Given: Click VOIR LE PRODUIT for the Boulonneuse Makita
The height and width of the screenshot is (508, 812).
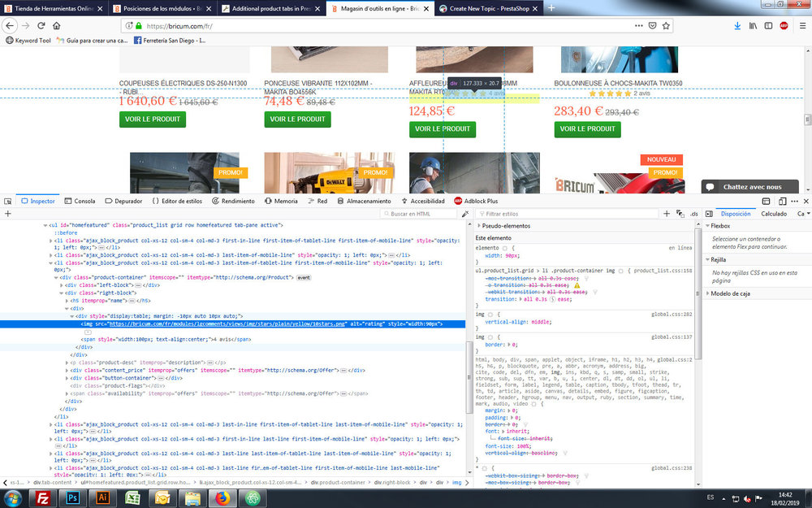Looking at the screenshot, I should [588, 128].
